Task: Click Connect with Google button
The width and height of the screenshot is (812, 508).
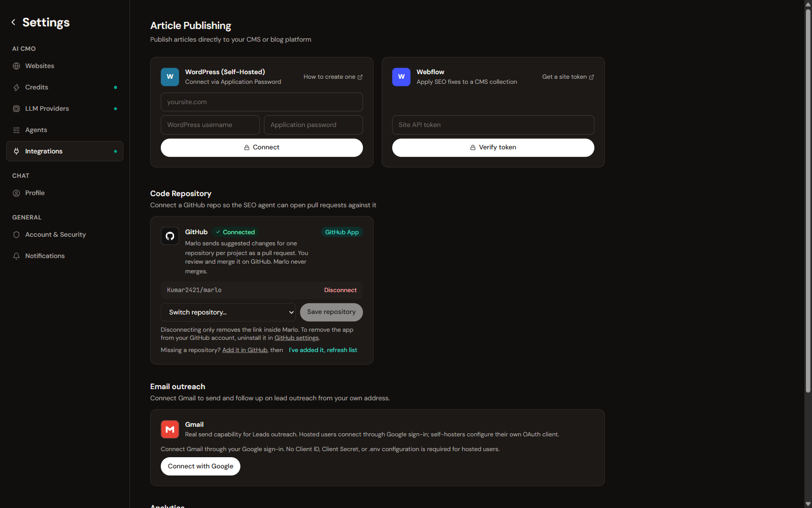Action: 200,466
